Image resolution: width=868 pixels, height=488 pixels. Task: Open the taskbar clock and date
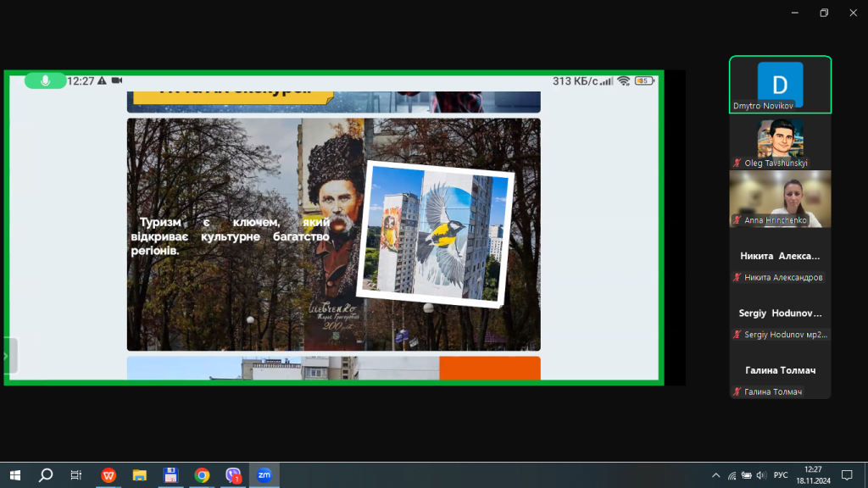pos(813,475)
